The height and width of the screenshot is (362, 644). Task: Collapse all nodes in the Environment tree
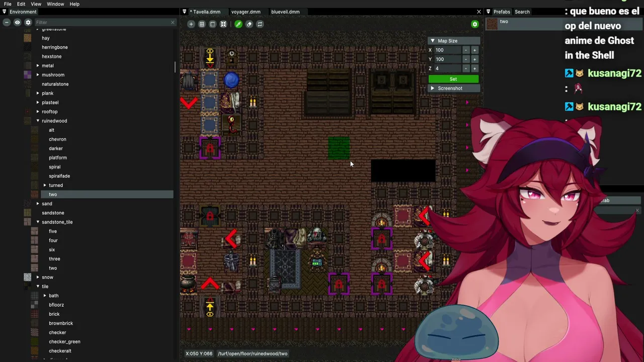click(7, 22)
